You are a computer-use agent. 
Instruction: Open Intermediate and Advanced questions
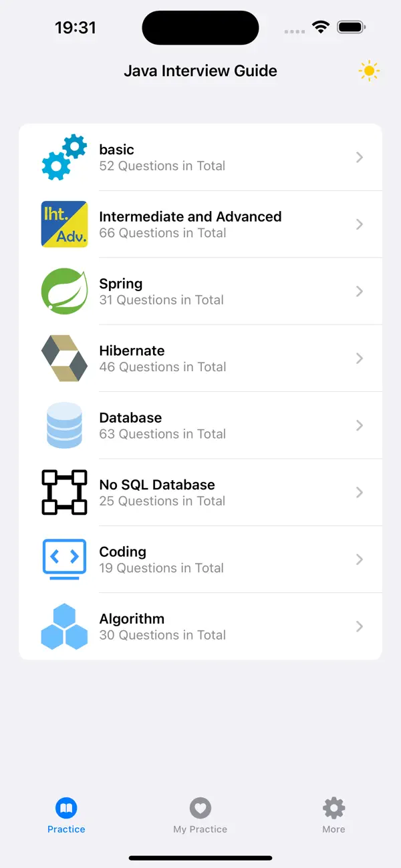point(360,224)
